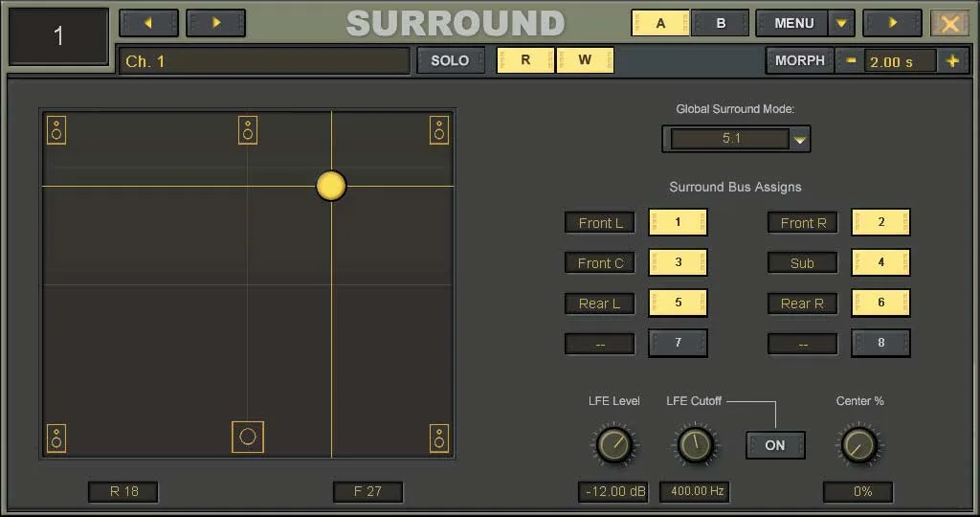Viewport: 980px width, 517px height.
Task: Toggle the SOLO button
Action: pos(451,60)
